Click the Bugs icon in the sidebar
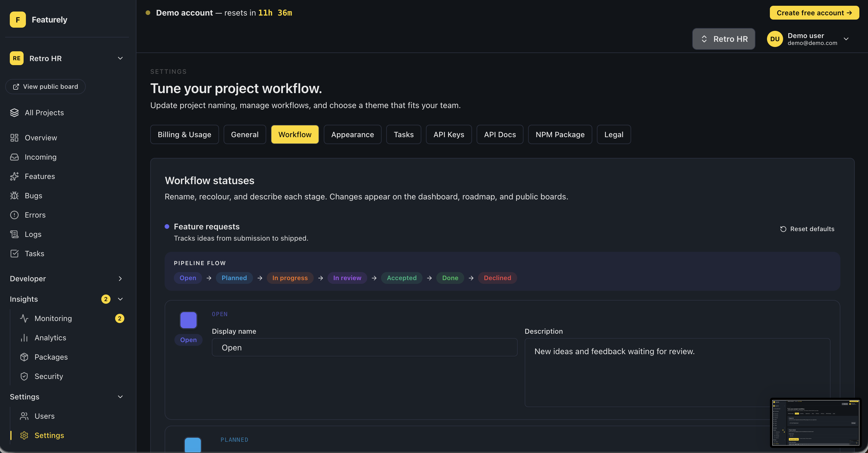 pyautogui.click(x=14, y=196)
